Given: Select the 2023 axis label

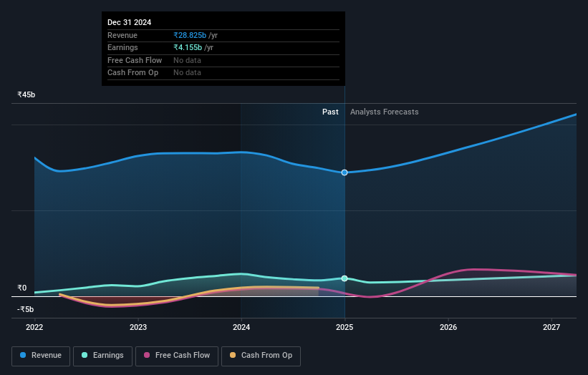Looking at the screenshot, I should [138, 327].
